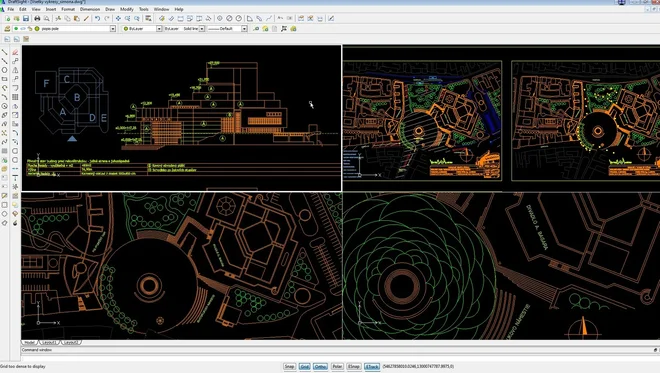
Task: Click the Undo arrow icon
Action: coord(97,19)
